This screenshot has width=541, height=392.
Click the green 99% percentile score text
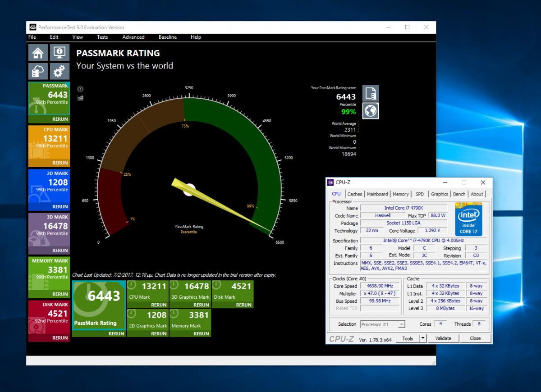(x=348, y=112)
